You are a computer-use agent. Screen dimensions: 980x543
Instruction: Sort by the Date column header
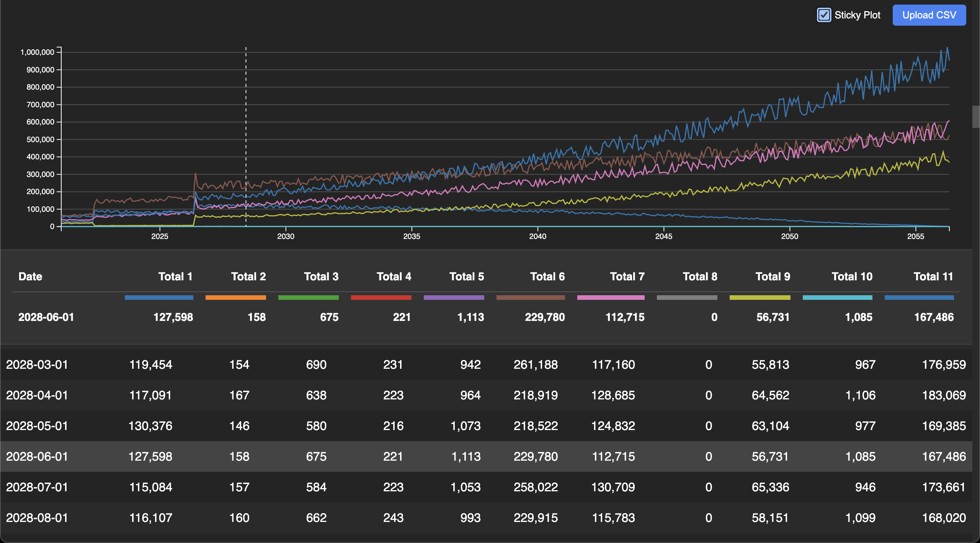click(x=30, y=276)
